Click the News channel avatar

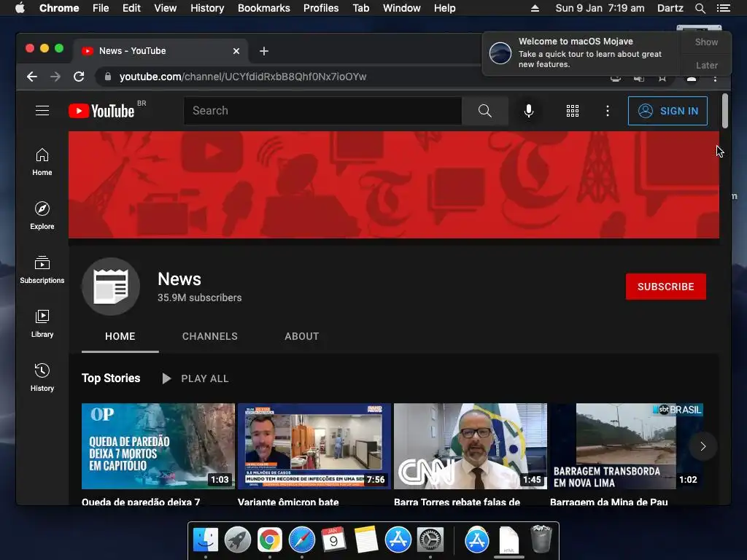click(111, 286)
